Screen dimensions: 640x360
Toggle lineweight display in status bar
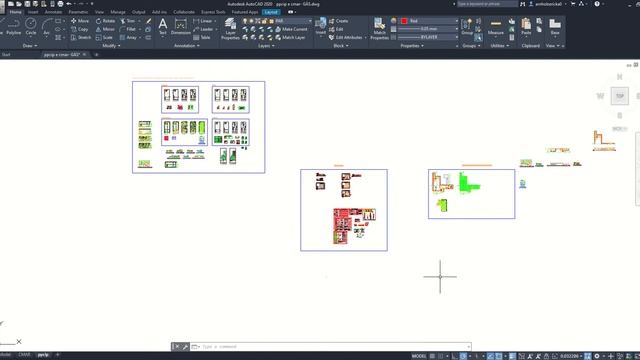pos(512,356)
